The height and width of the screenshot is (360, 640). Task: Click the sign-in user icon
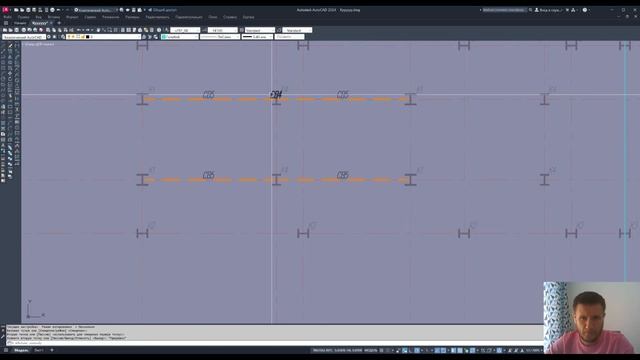(x=537, y=10)
